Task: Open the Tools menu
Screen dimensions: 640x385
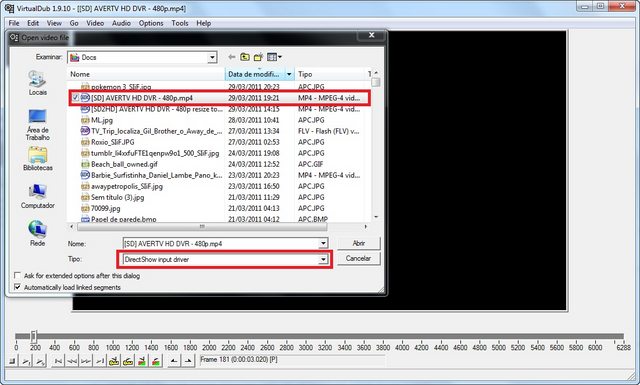Action: (180, 23)
